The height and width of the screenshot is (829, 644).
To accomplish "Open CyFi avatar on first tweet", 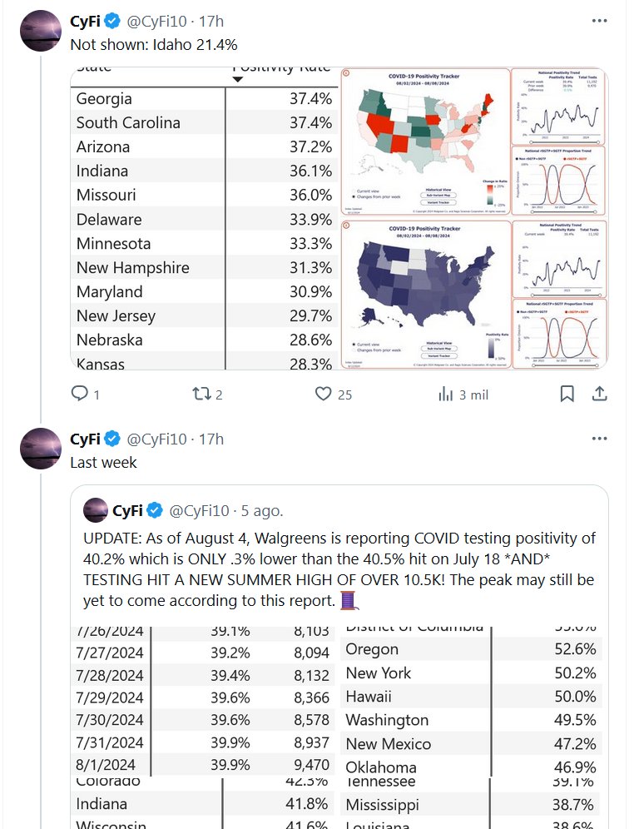I will click(x=41, y=32).
